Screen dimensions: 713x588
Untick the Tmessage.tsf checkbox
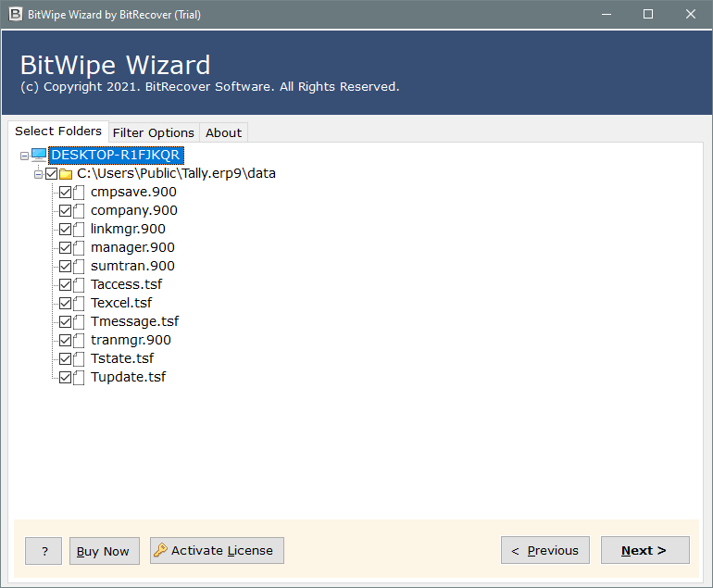point(65,322)
